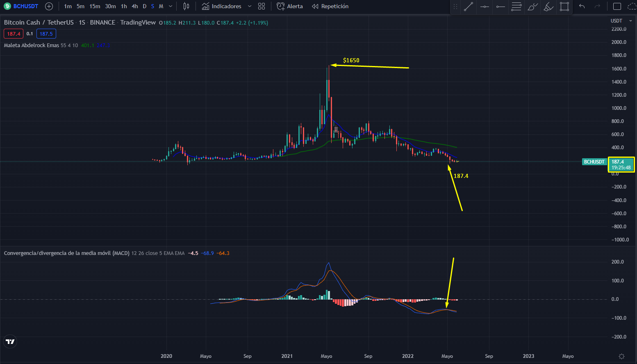The width and height of the screenshot is (637, 364).
Task: Click the spread value 0.1
Action: 30,34
